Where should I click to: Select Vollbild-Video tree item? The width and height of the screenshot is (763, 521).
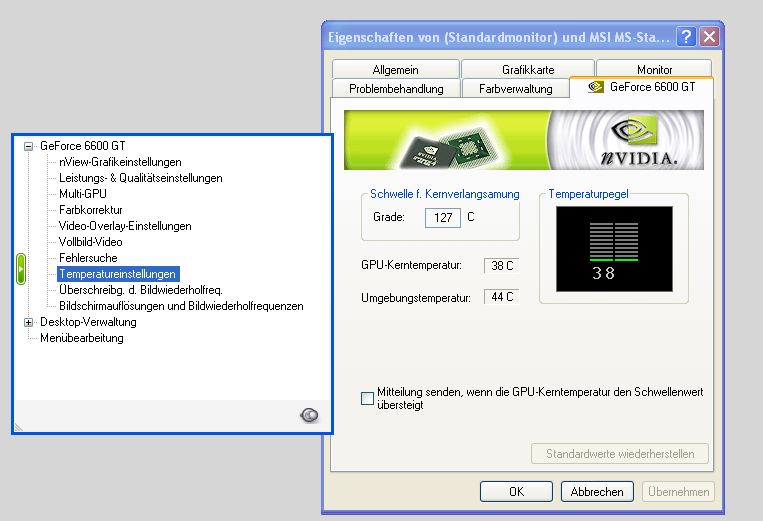[x=91, y=242]
